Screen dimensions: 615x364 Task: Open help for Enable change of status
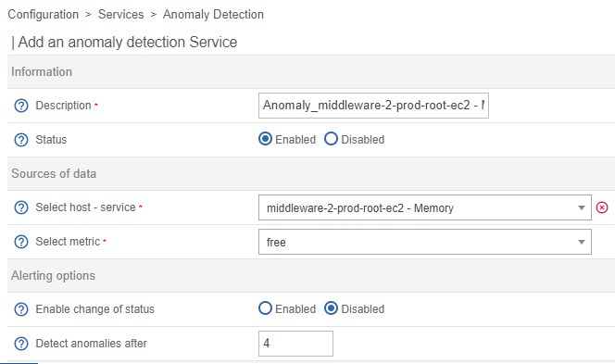pos(21,309)
